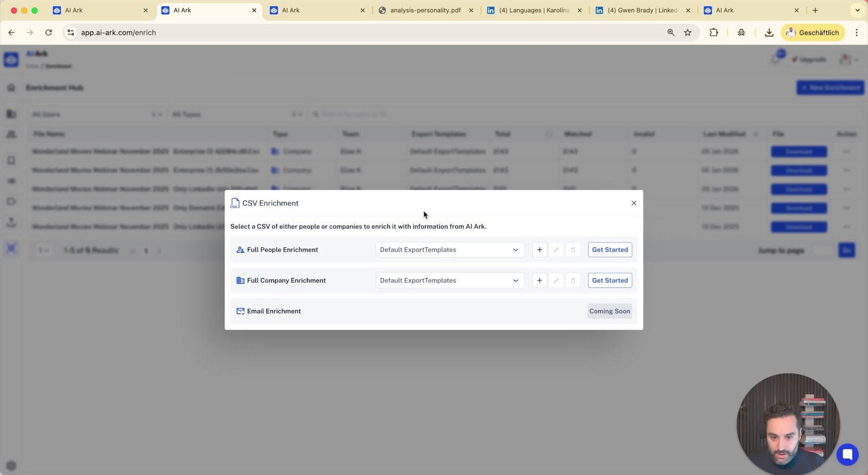Open the Chrome three-dot menu
This screenshot has width=868, height=475.
click(x=857, y=33)
